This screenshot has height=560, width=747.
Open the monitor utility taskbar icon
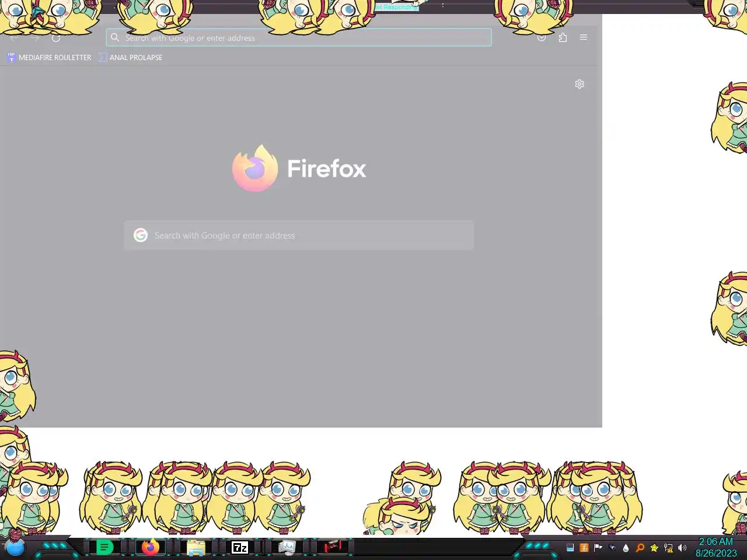click(x=287, y=547)
